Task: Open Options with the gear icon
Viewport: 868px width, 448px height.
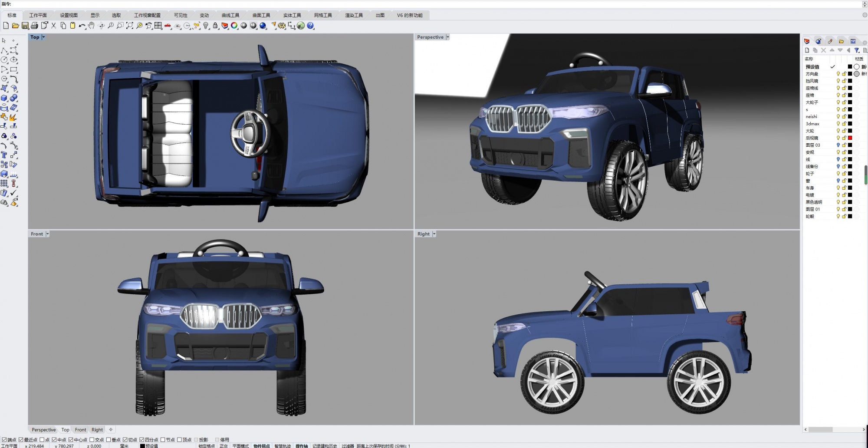Action: click(282, 26)
